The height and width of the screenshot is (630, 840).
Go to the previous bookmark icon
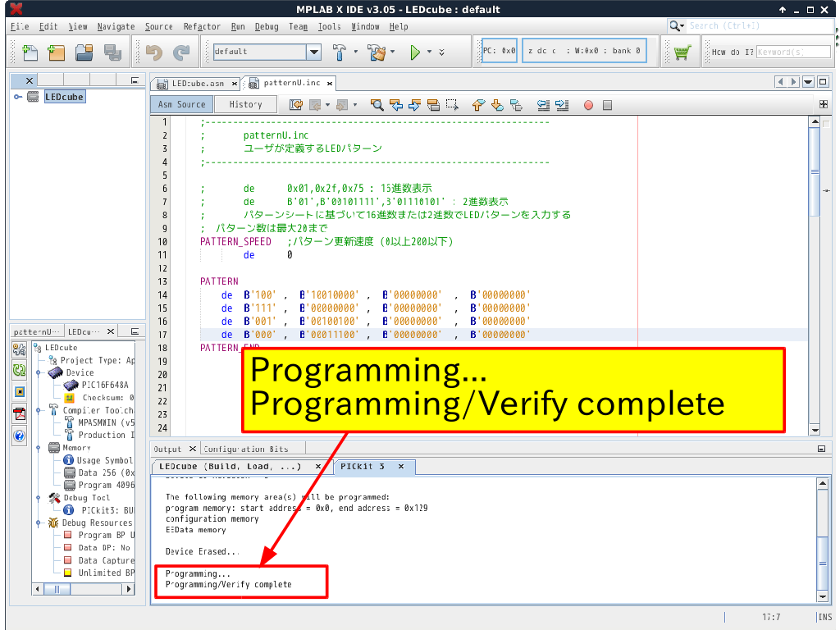pos(478,105)
